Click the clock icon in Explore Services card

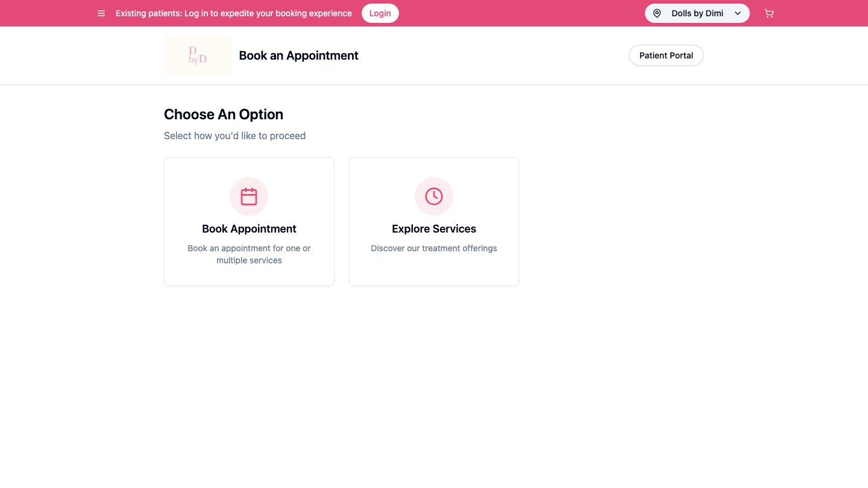click(434, 196)
